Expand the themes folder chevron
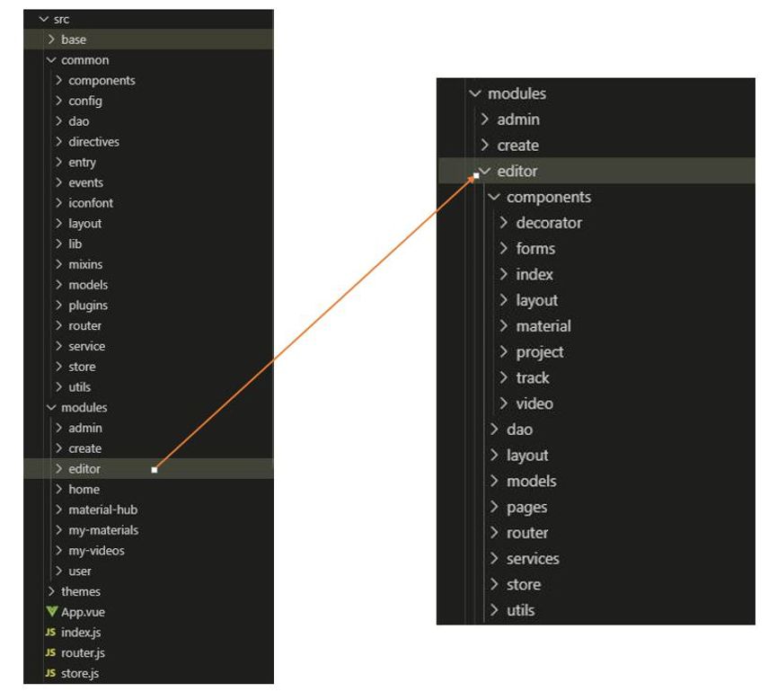 (51, 591)
